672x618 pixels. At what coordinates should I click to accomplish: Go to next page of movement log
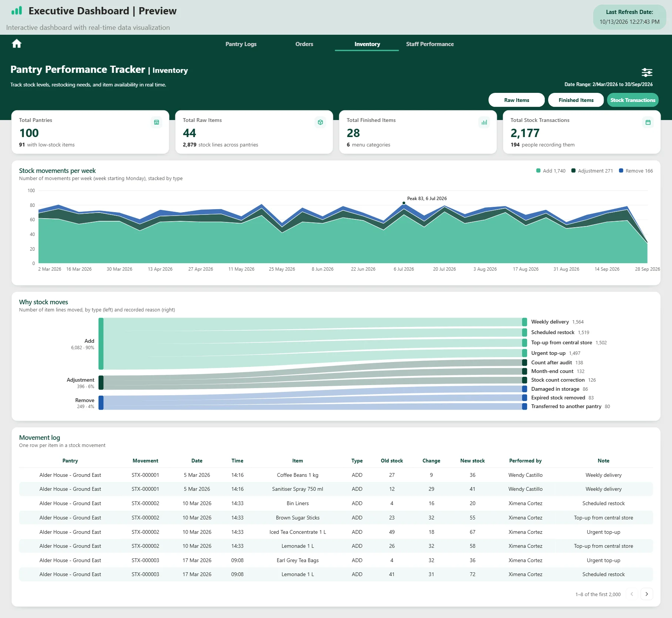pyautogui.click(x=647, y=594)
